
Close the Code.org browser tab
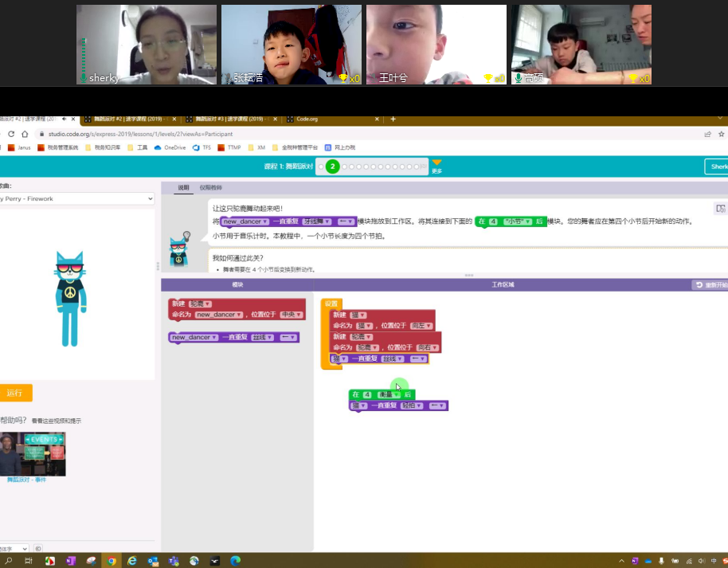(377, 119)
